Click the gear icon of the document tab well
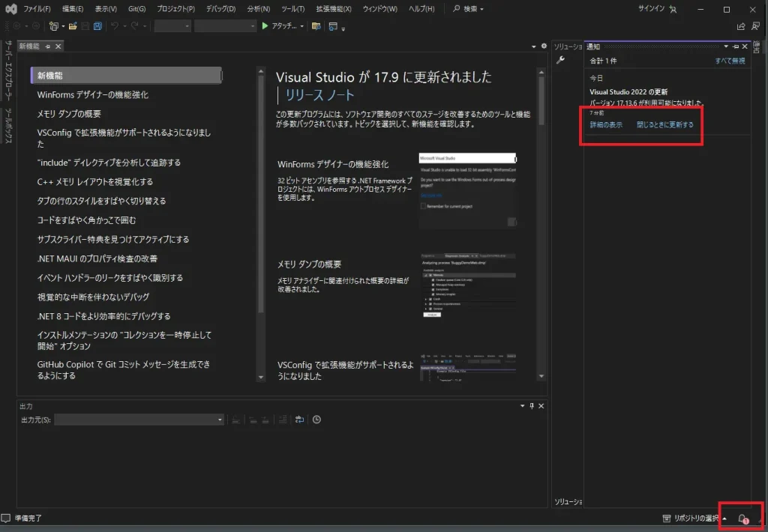Viewport: 768px width, 532px height. [544, 46]
